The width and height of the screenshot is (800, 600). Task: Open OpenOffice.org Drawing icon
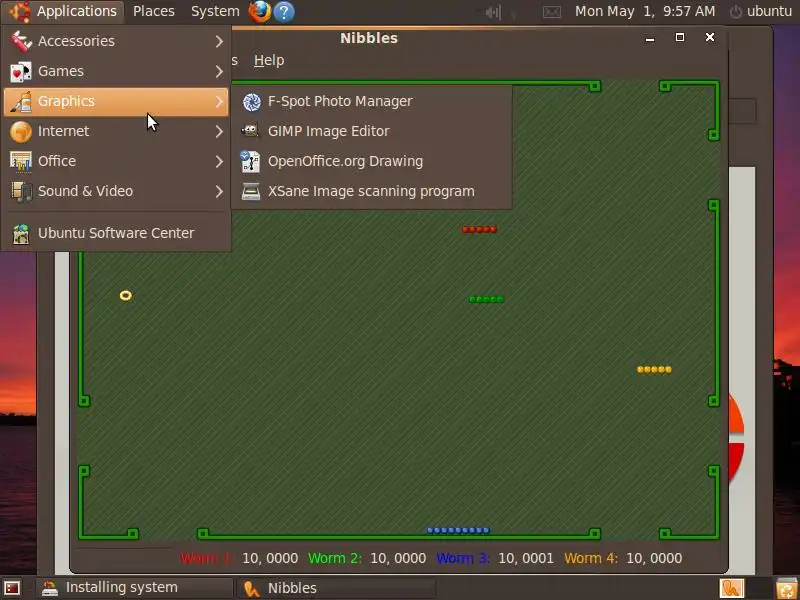pos(251,161)
